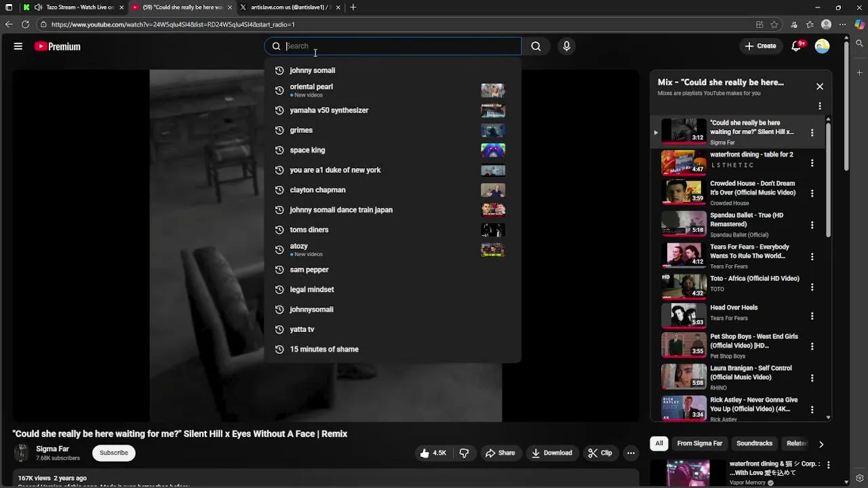
Task: Switch to Tazo Stream tab
Action: (75, 7)
